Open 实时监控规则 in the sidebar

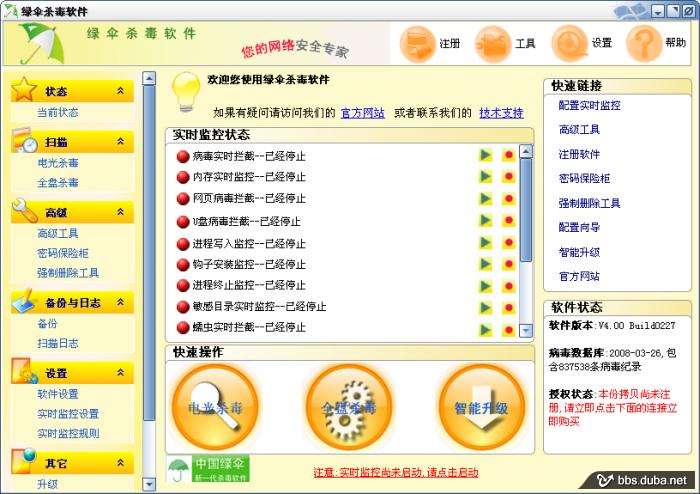tap(68, 433)
